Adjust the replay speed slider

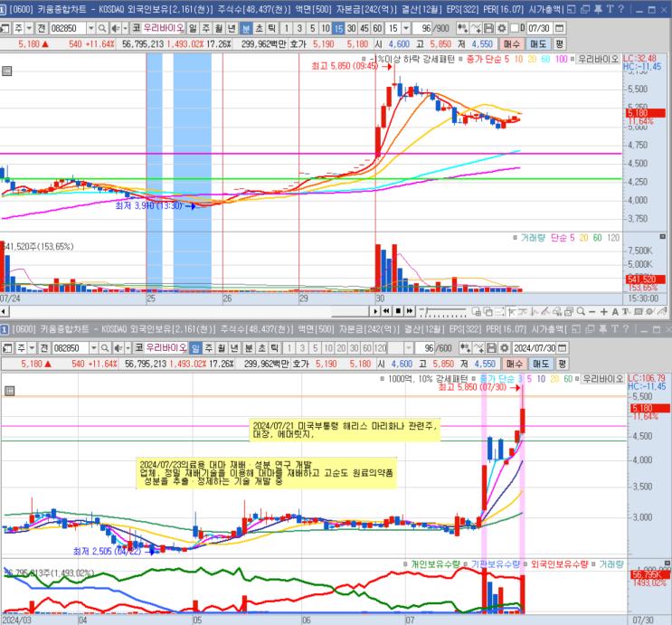[x=442, y=312]
